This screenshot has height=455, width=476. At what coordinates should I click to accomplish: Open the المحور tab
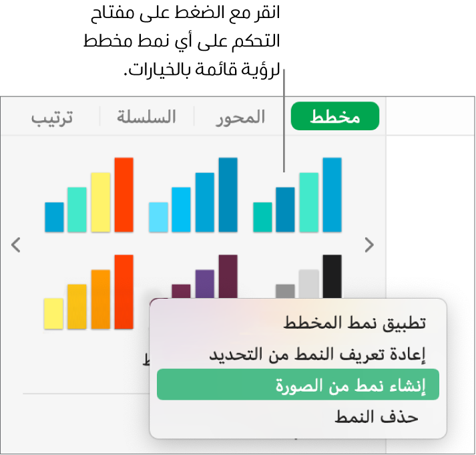[240, 118]
